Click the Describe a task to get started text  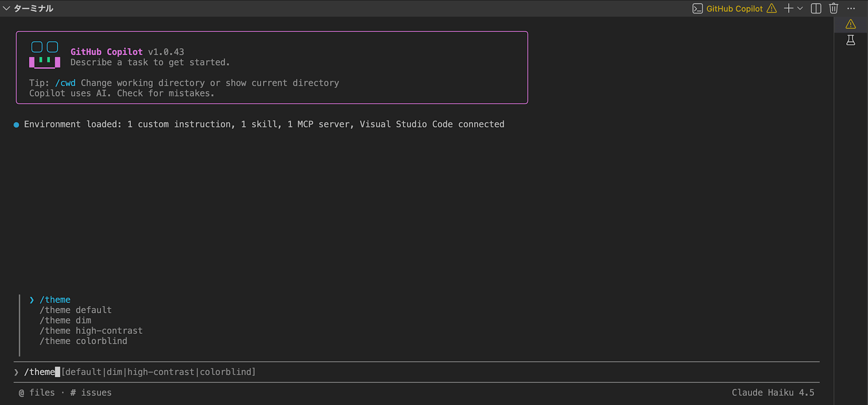[x=150, y=62]
